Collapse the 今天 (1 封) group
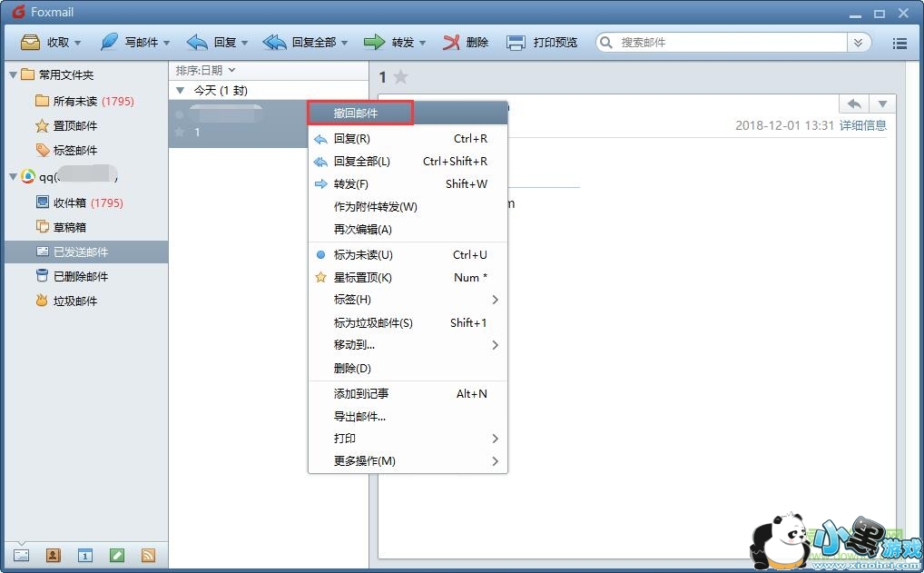The height and width of the screenshot is (573, 924). 181,90
